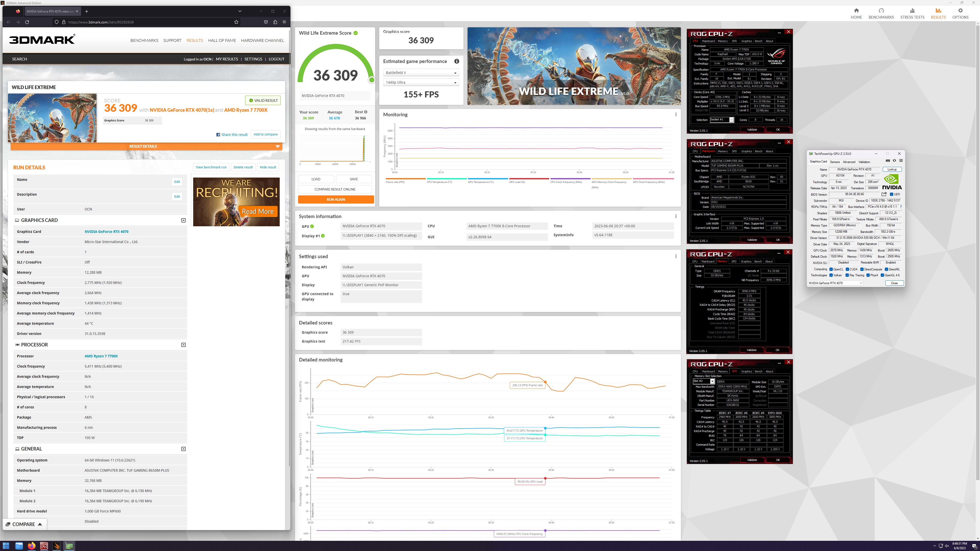Image resolution: width=980 pixels, height=551 pixels.
Task: Save page to Pocket in Firefox
Action: pyautogui.click(x=266, y=22)
